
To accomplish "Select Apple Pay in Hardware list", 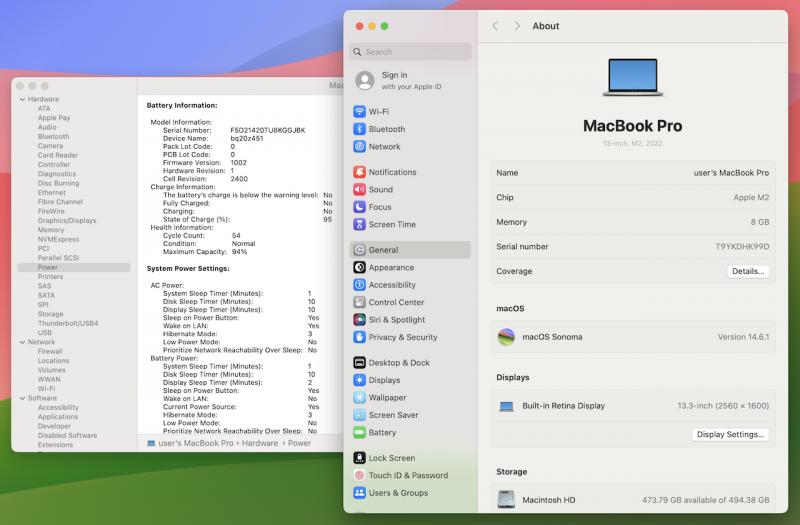I will pyautogui.click(x=54, y=118).
